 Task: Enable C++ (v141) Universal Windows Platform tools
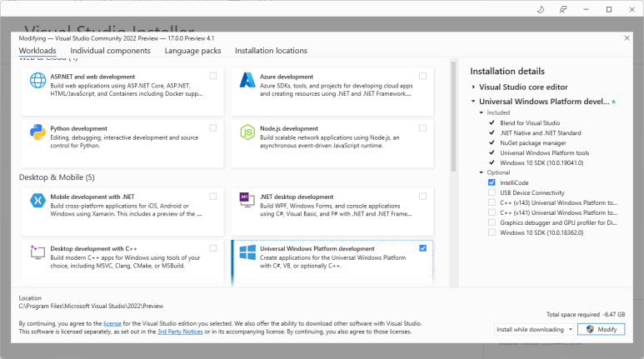(x=492, y=212)
